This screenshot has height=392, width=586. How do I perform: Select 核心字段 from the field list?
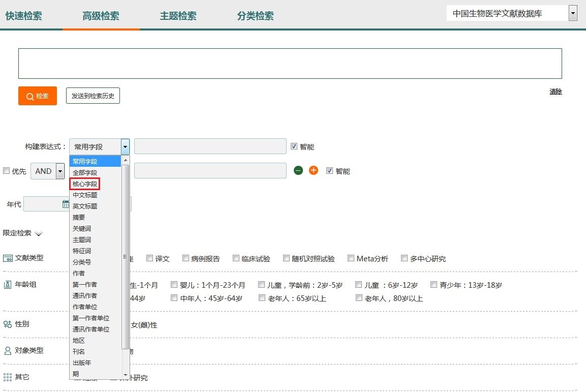(85, 184)
